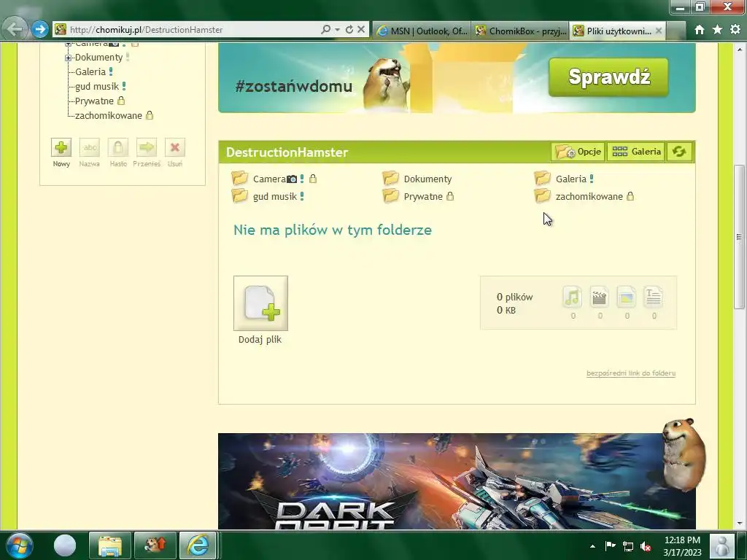This screenshot has width=747, height=560.
Task: Click the green refresh folder icon
Action: point(679,152)
